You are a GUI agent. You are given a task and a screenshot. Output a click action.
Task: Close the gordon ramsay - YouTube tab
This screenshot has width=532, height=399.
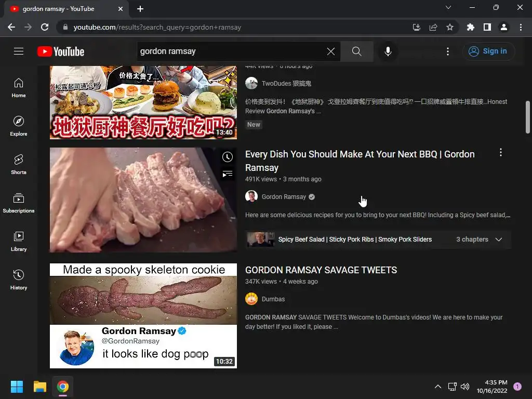[121, 9]
